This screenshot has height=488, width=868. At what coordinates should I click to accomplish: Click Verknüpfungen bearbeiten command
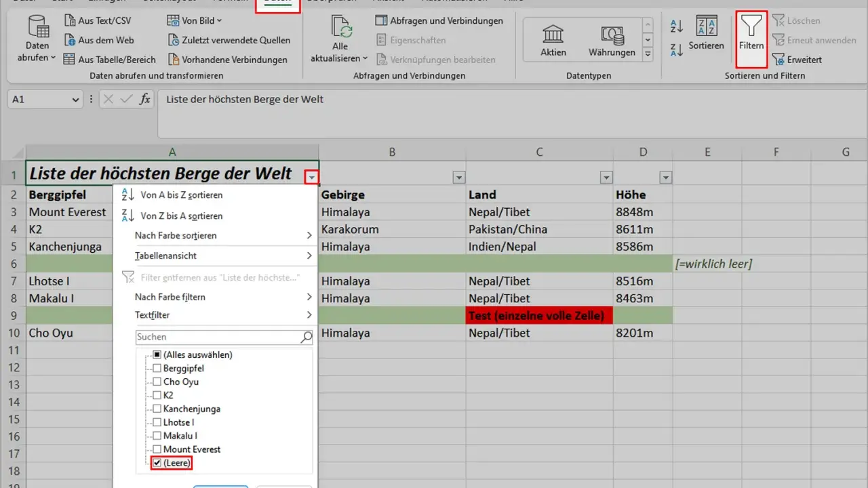[436, 60]
